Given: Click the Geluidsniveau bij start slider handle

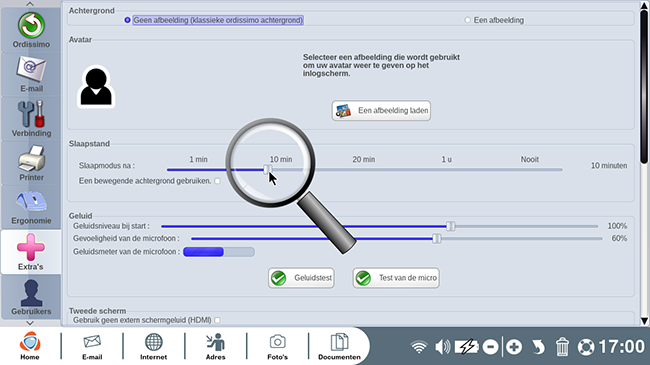Looking at the screenshot, I should (451, 226).
